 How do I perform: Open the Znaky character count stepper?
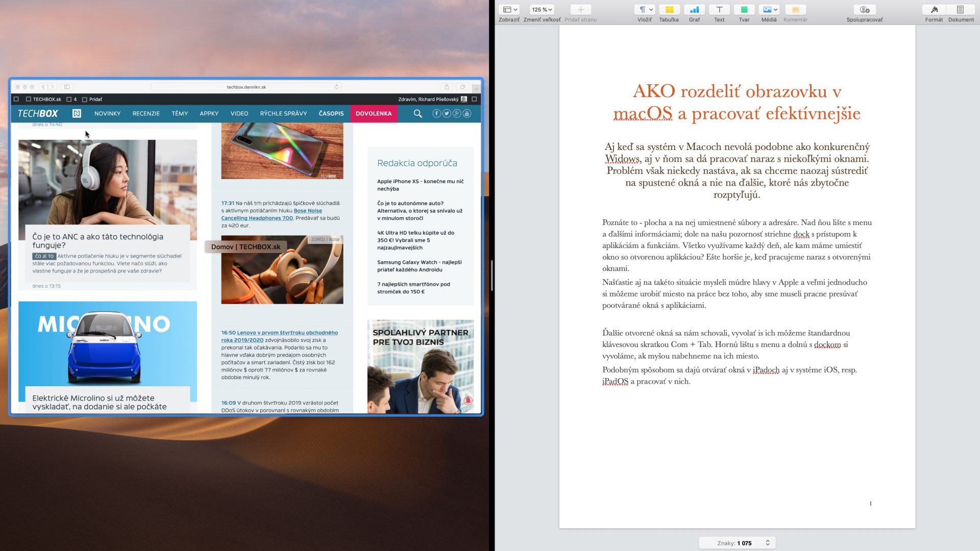767,543
